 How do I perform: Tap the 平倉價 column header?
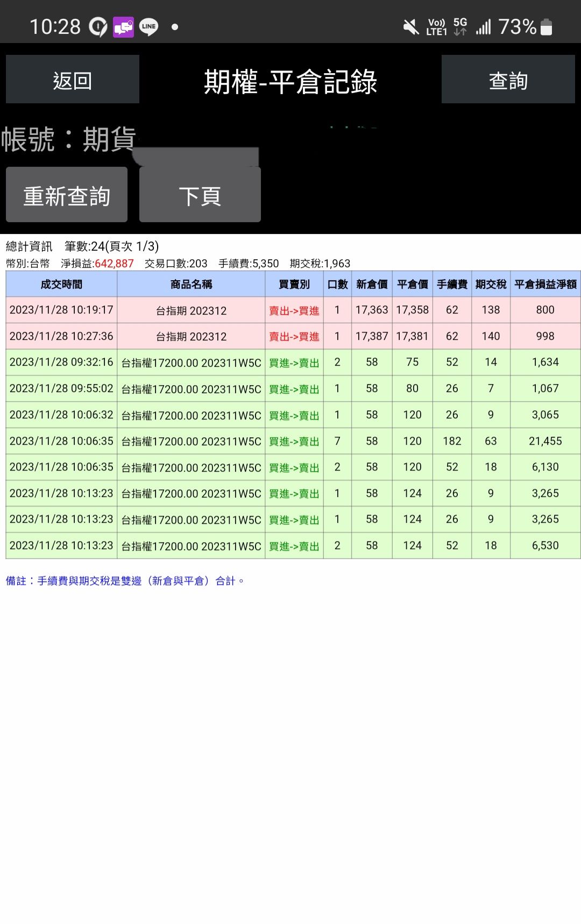pos(413,284)
